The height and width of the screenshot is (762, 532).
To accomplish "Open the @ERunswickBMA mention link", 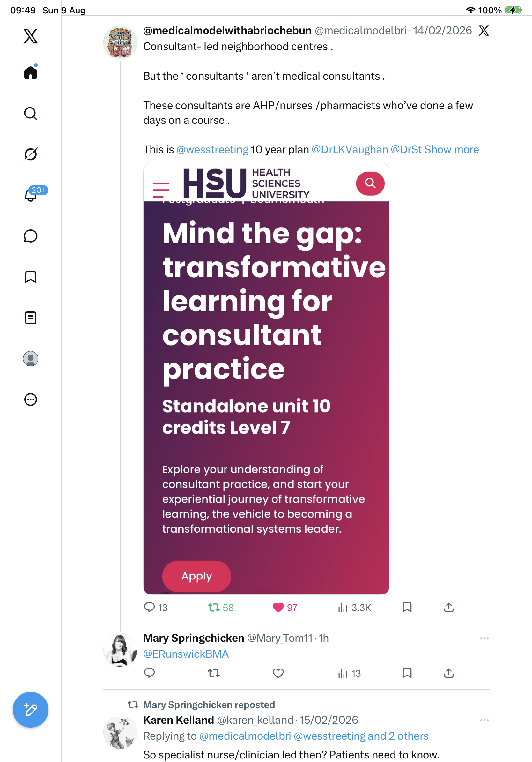I will tap(186, 654).
